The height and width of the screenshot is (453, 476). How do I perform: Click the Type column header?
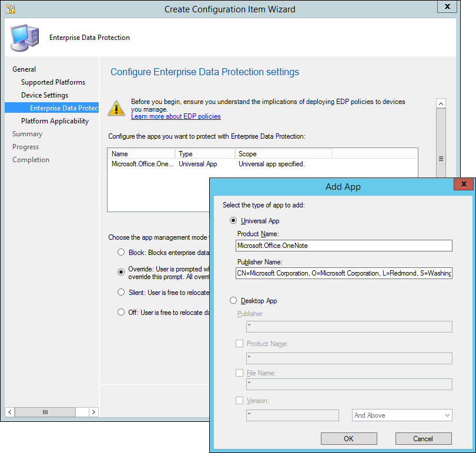pos(205,154)
